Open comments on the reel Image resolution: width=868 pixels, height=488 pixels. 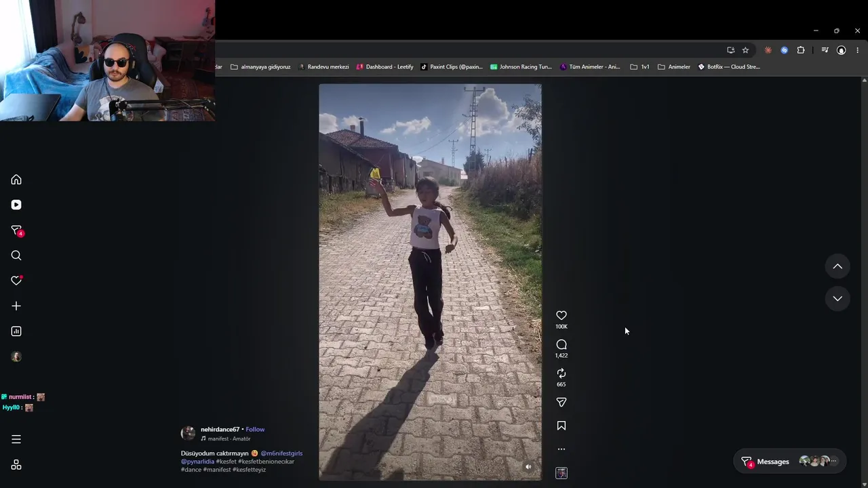[561, 344]
